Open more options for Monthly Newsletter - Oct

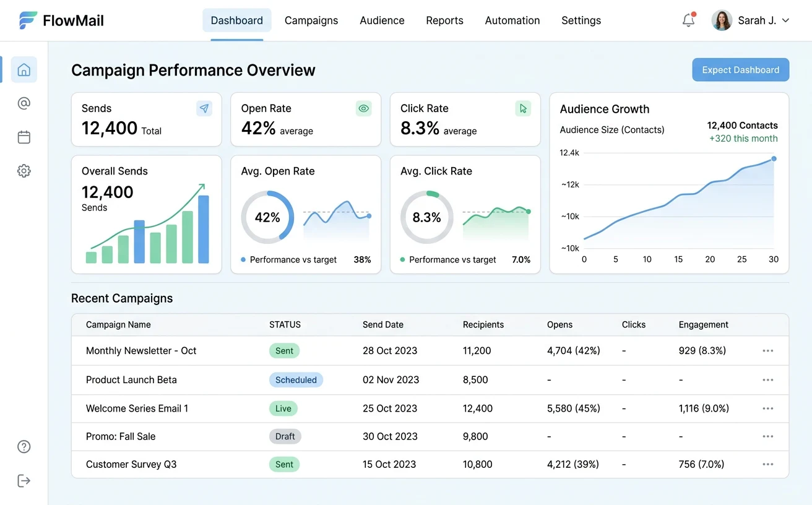pos(768,351)
